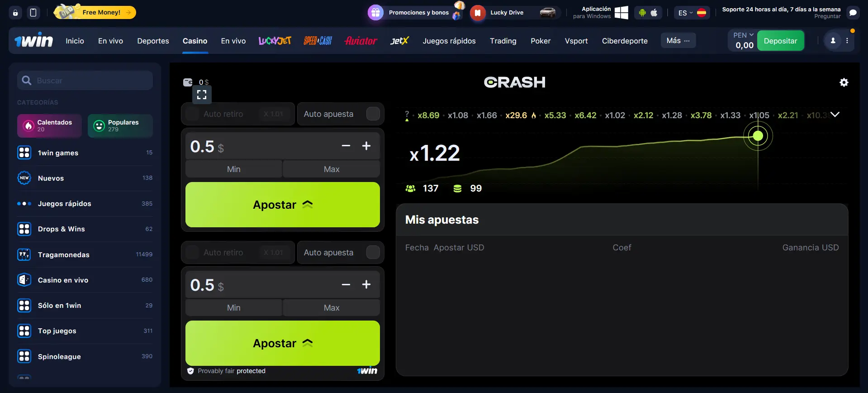Open the Deportes section
The width and height of the screenshot is (868, 393).
click(153, 41)
